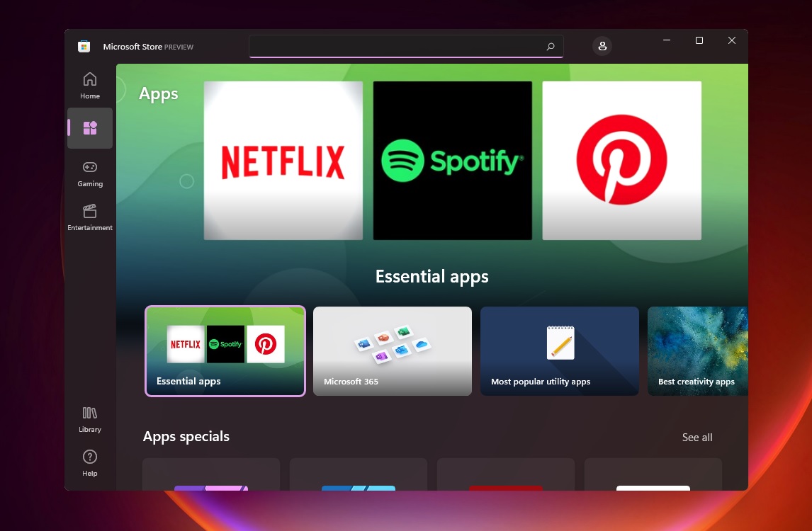Open the user account profile icon
This screenshot has width=812, height=531.
[602, 46]
